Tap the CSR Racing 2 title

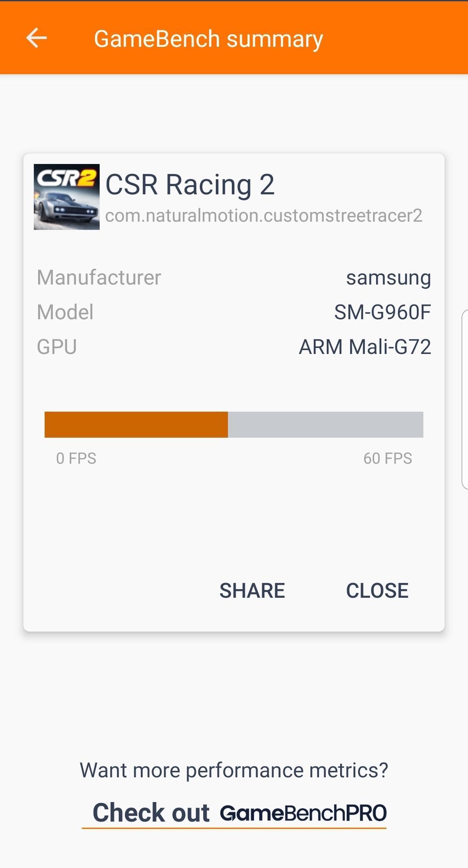[x=190, y=184]
